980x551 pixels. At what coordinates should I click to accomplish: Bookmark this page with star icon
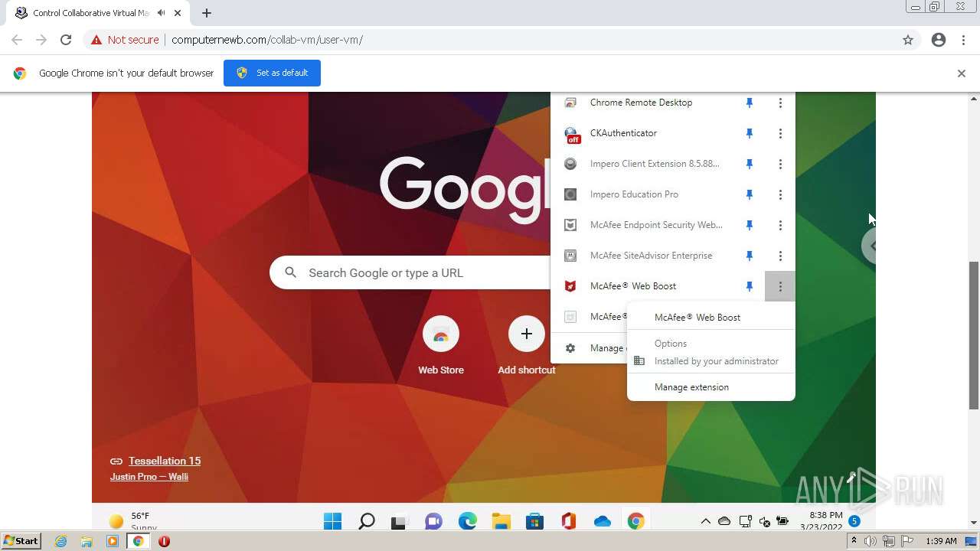(908, 40)
